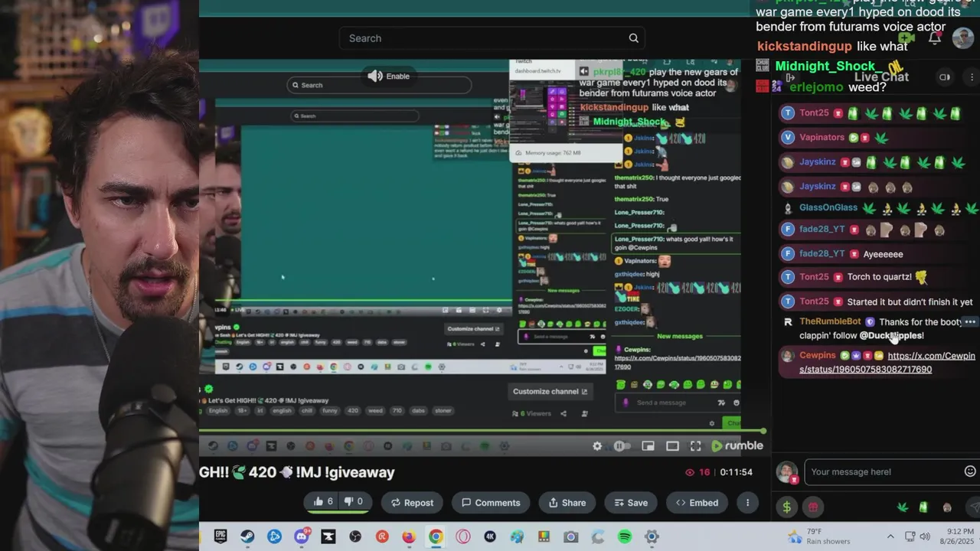The image size is (980, 551).
Task: Insert the green bong emote
Action: click(x=923, y=507)
